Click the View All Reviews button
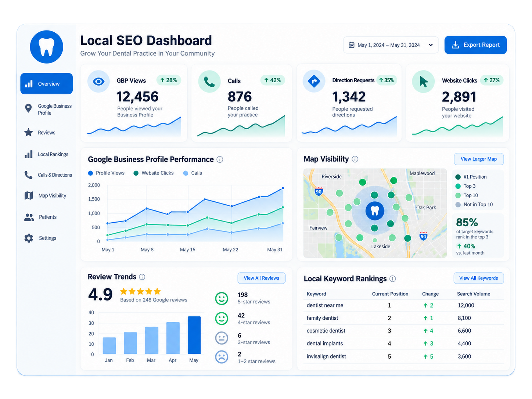Image resolution: width=532 pixels, height=399 pixels. coord(262,278)
